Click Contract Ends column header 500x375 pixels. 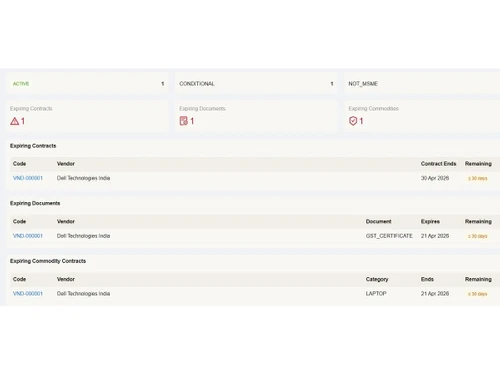click(x=438, y=164)
